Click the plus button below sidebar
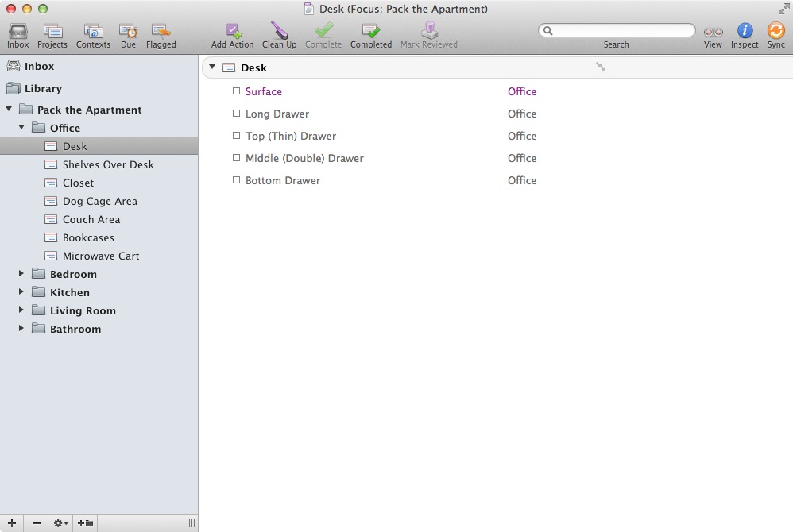Image resolution: width=793 pixels, height=532 pixels. 12,523
